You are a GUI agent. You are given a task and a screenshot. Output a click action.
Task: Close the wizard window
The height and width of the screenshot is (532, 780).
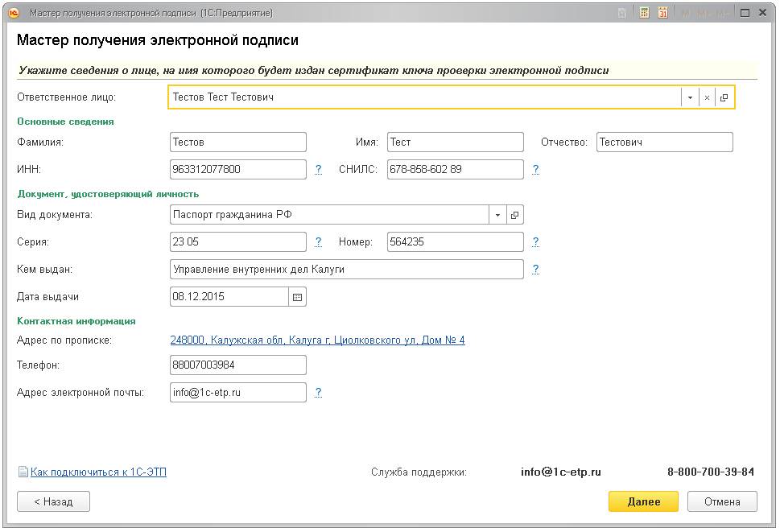[x=762, y=13]
